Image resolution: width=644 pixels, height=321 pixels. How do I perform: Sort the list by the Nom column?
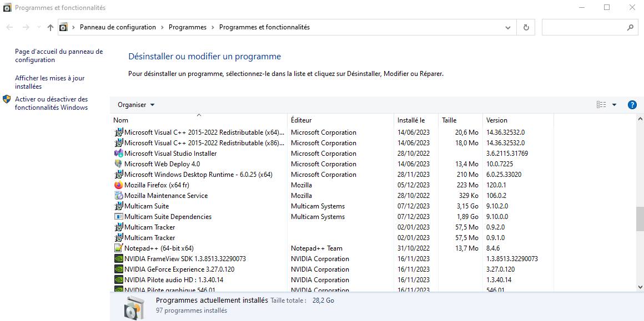pyautogui.click(x=199, y=120)
